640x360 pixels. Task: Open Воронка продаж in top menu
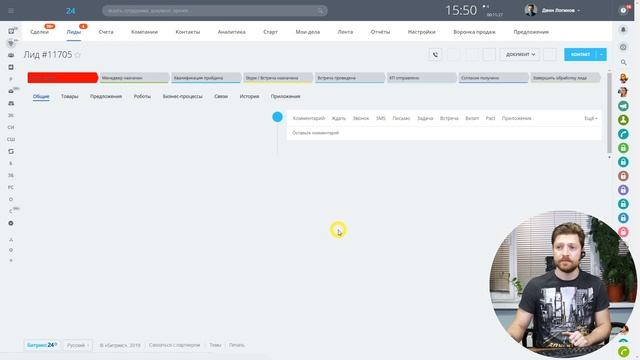474,32
